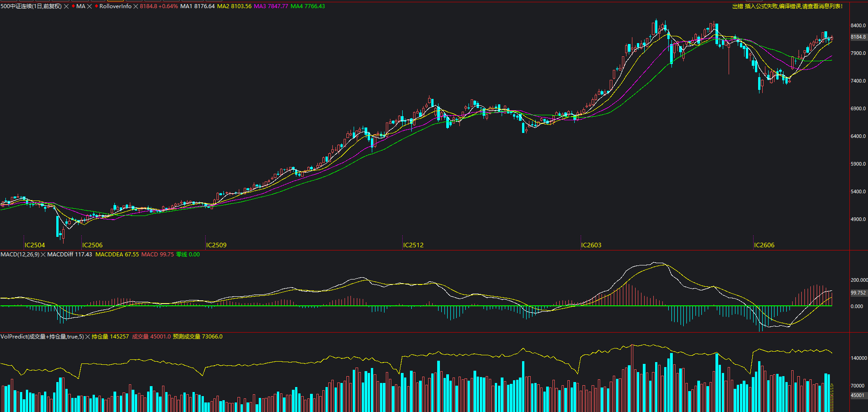Click the MACD value tag 99.752
The width and height of the screenshot is (868, 412).
tap(858, 293)
